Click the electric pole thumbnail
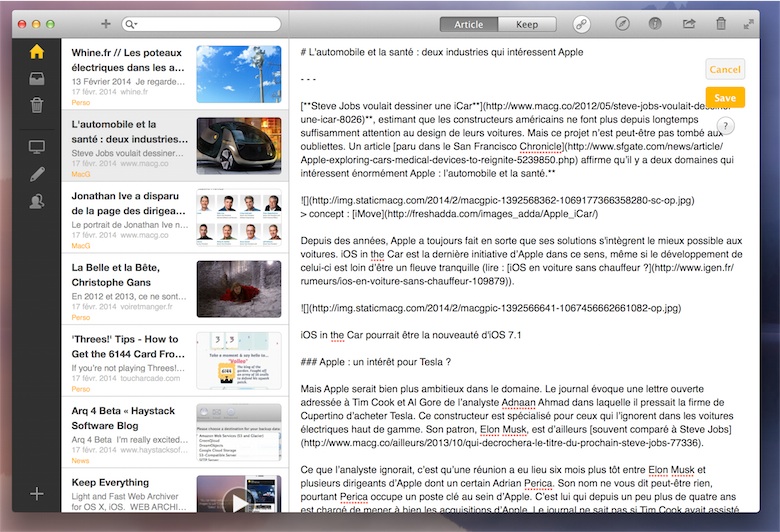Viewport: 780px width, 532px height. click(239, 74)
